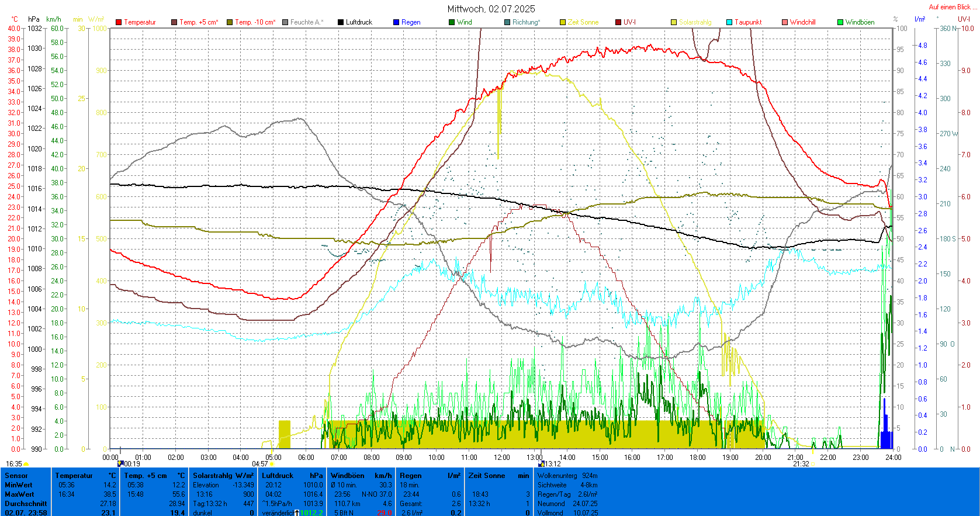Click the red wind gust value 29.0

(385, 513)
